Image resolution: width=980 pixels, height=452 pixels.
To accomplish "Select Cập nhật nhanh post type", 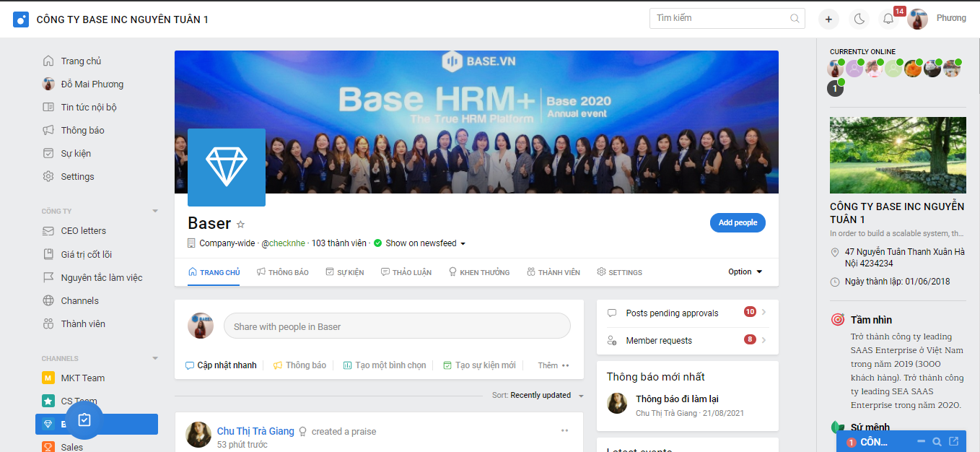I will [x=221, y=365].
